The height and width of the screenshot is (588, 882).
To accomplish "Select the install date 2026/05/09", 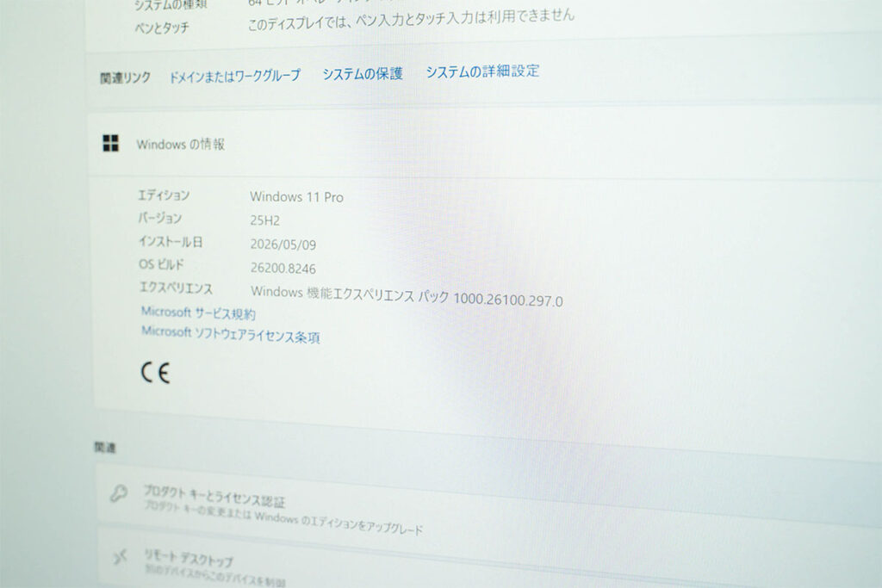I will coord(283,244).
